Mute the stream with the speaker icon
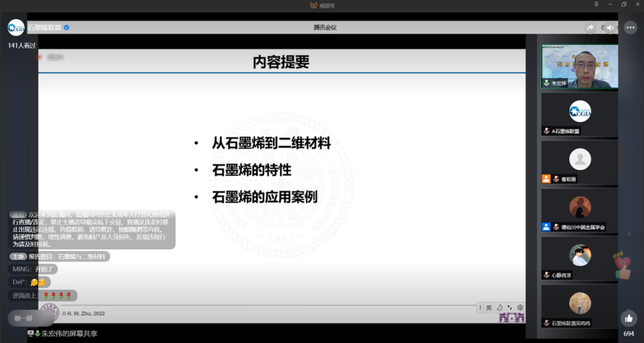This screenshot has width=644, height=343. pos(611,27)
